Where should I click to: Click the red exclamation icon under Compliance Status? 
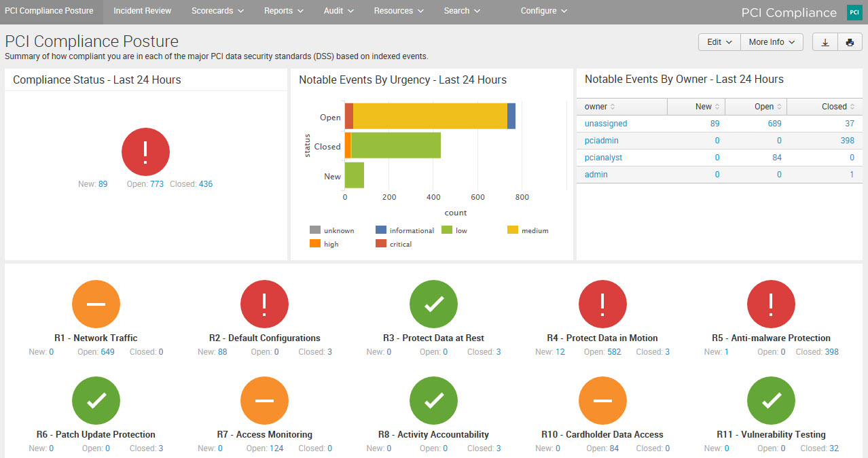145,152
